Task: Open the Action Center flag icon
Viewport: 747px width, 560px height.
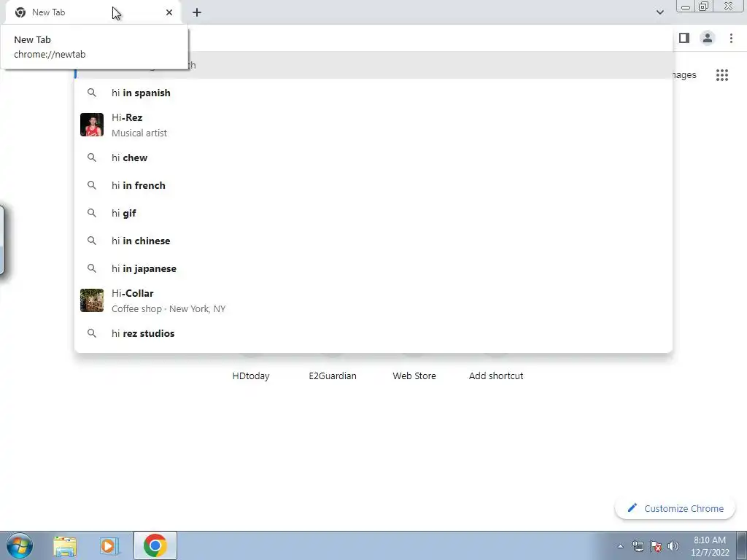Action: [656, 546]
